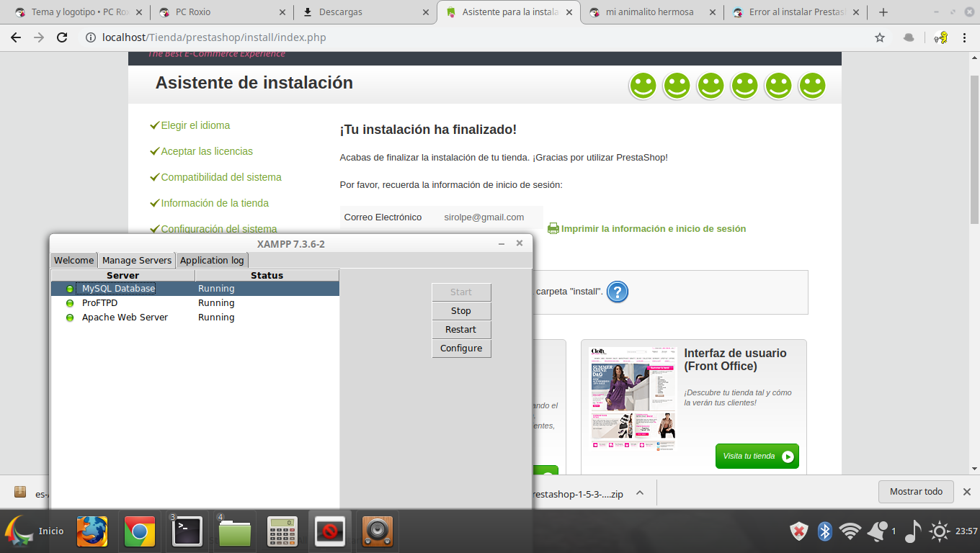Click the 'Visita tu tienda' button
980x553 pixels.
click(757, 456)
